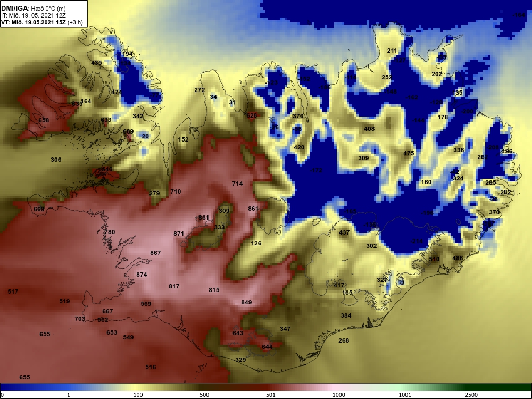
Task: Click the map value 519
Action: pos(64,301)
